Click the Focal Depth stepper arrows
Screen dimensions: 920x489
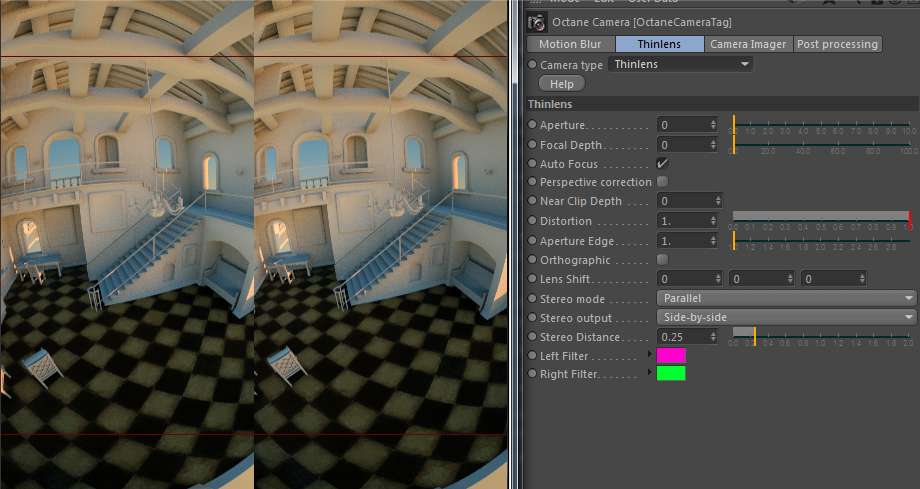(713, 144)
